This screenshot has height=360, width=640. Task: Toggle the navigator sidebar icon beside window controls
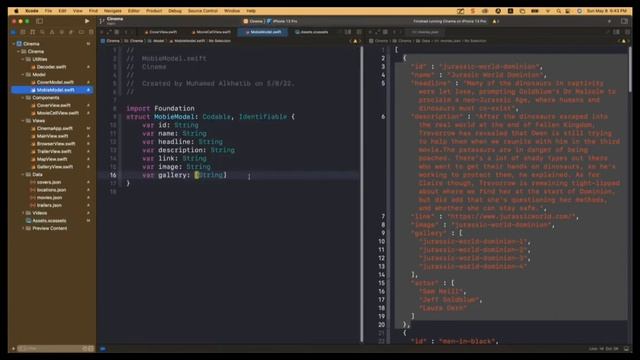[40, 21]
